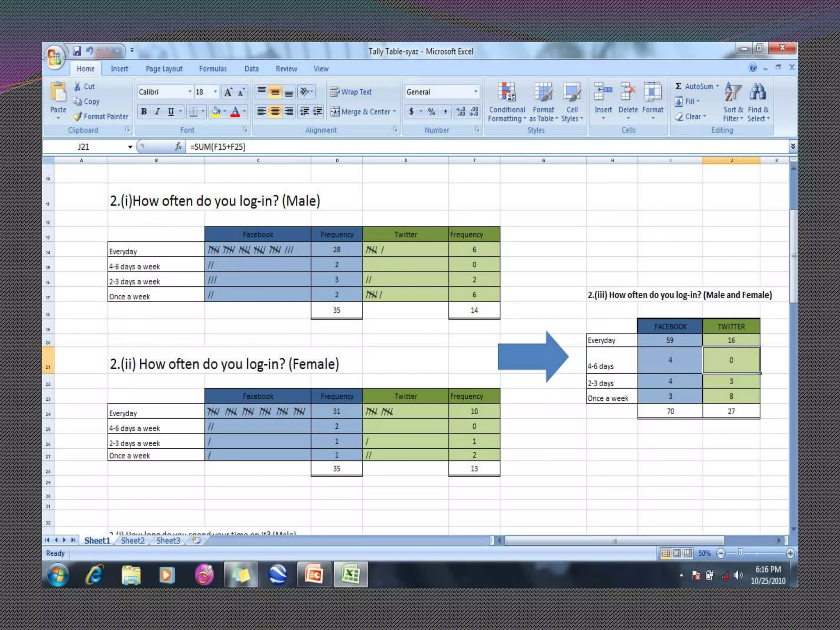
Task: Click the Merge & Center button
Action: 361,112
